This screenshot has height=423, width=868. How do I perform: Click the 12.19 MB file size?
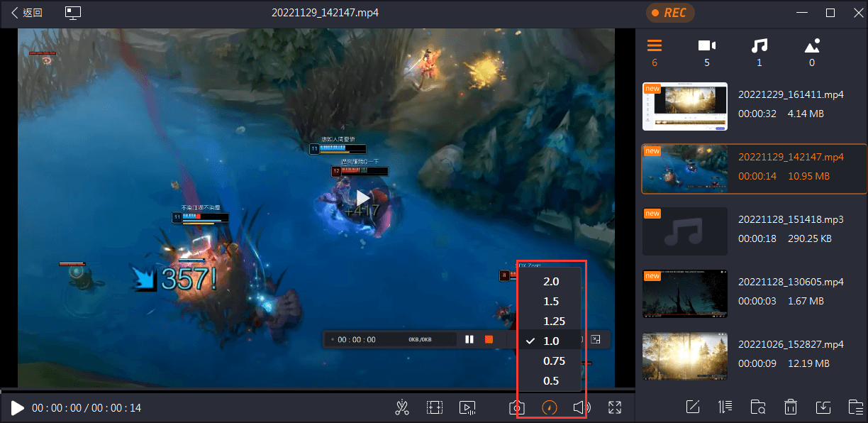(808, 364)
